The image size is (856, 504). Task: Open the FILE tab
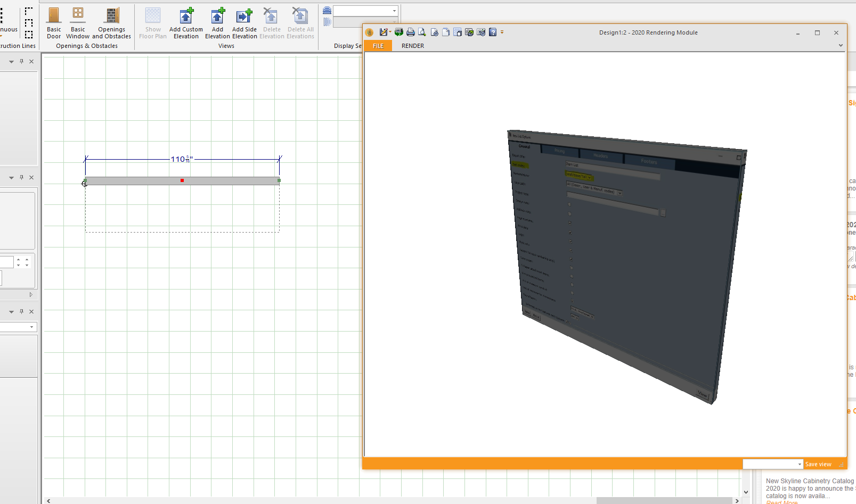tap(378, 46)
